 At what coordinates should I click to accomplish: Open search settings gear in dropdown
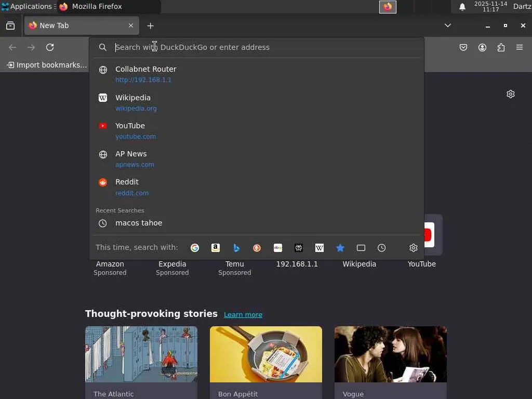pos(413,248)
